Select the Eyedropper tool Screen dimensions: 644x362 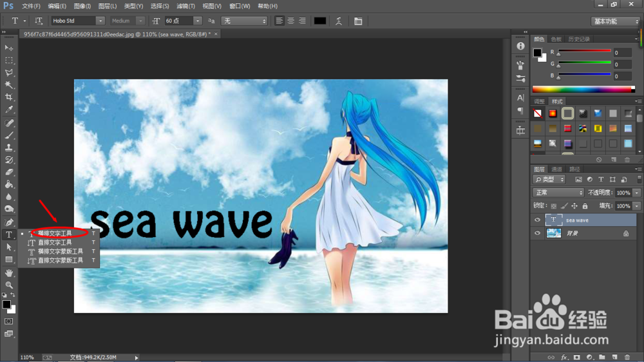[8, 110]
